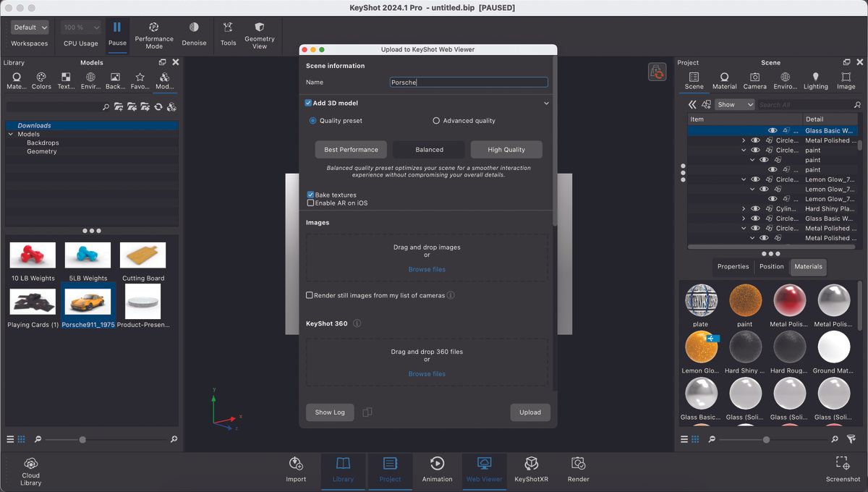Open the Render dialog
868x492 pixels.
coord(578,470)
